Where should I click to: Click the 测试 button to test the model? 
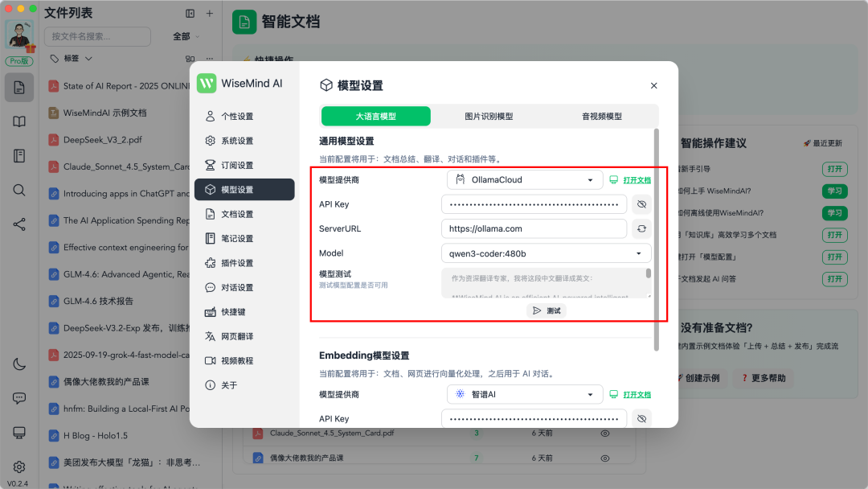546,310
